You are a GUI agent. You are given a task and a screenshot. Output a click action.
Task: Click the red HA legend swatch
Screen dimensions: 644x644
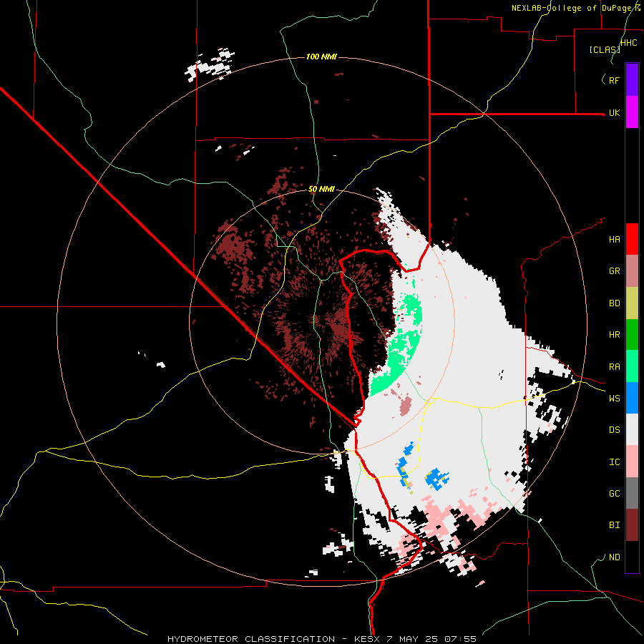click(x=632, y=239)
